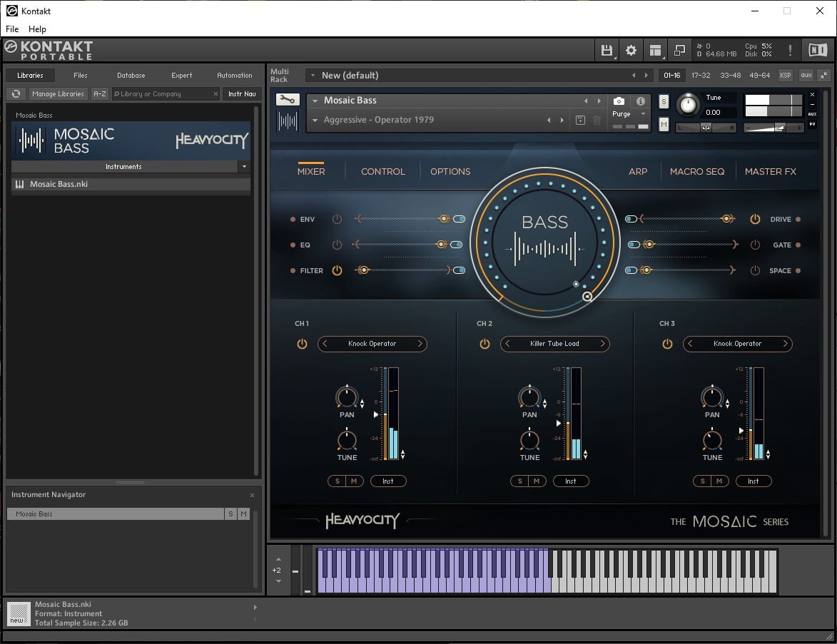Open CH 3 Knock Operator source selector
This screenshot has width=837, height=644.
737,344
